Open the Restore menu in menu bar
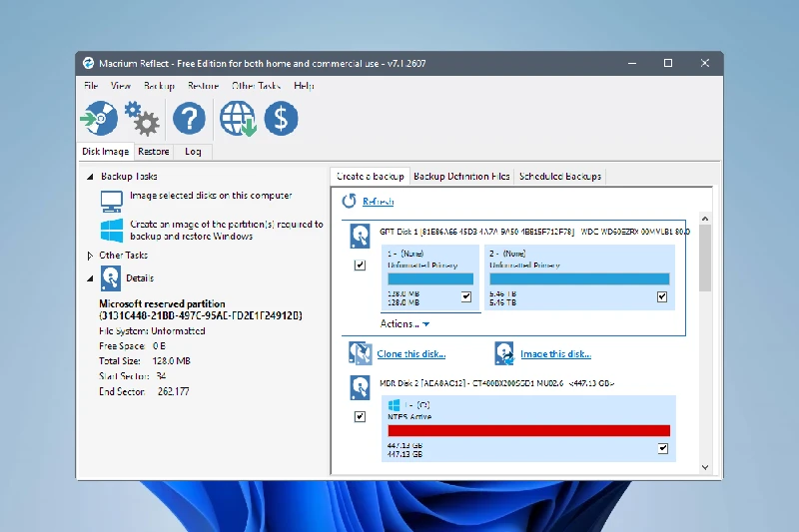Viewport: 799px width, 532px height. click(203, 87)
